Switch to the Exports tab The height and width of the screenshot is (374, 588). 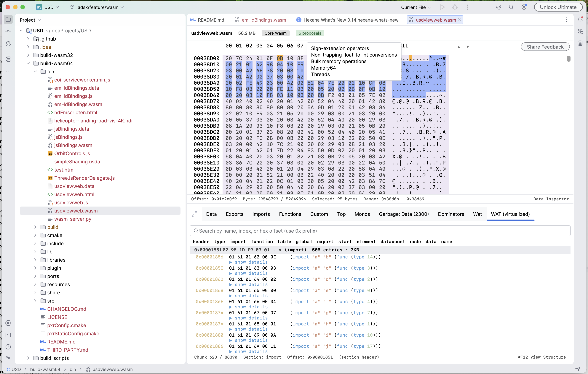234,214
